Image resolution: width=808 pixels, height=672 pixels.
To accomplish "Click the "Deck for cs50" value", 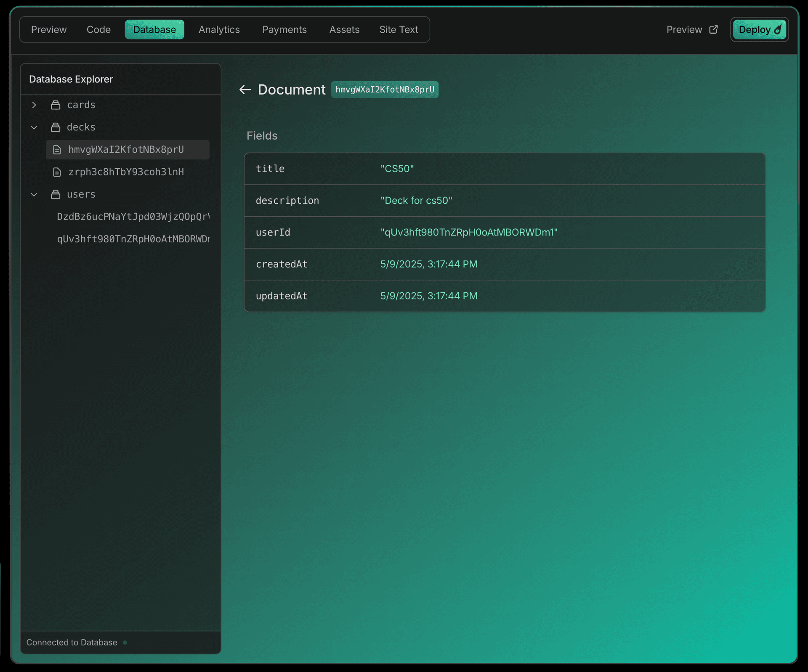I will (416, 201).
